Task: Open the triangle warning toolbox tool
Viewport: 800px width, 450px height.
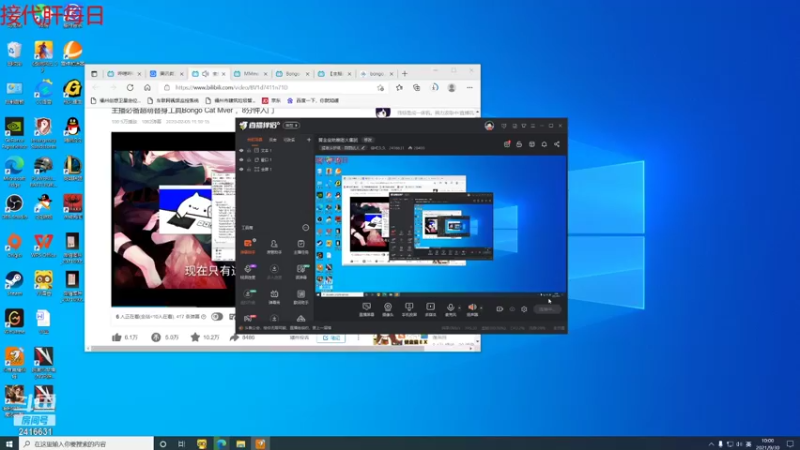Action: pos(301,318)
